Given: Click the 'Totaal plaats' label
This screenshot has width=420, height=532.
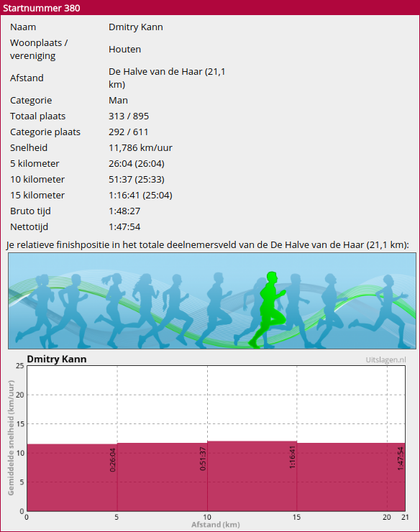Looking at the screenshot, I should click(37, 116).
